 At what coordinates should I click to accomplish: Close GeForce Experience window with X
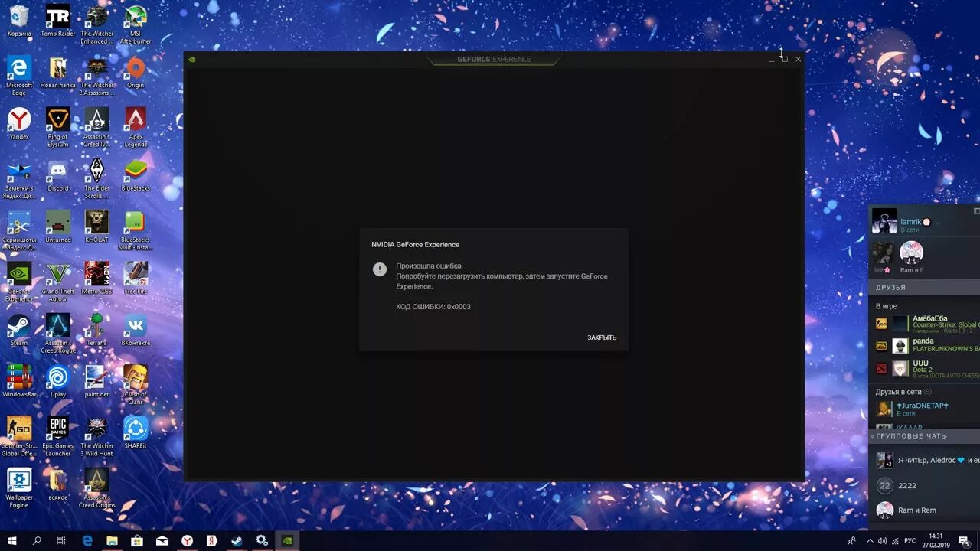(x=798, y=59)
